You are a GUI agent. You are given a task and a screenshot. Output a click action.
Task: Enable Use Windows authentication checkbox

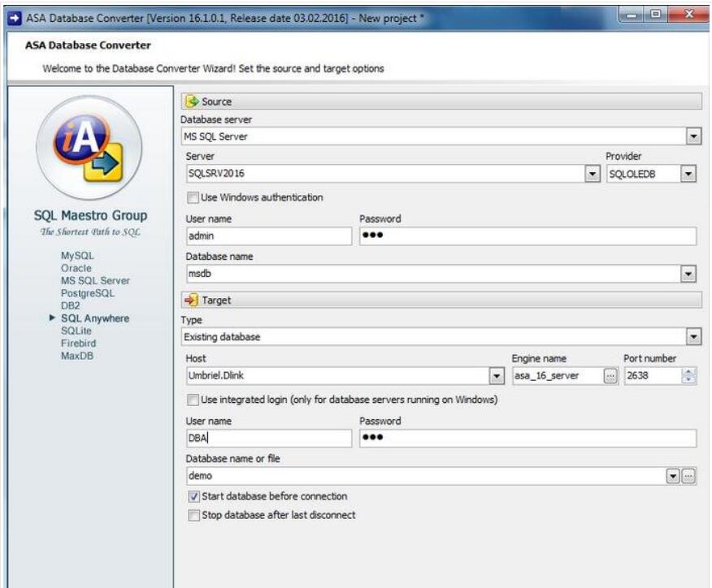(193, 197)
